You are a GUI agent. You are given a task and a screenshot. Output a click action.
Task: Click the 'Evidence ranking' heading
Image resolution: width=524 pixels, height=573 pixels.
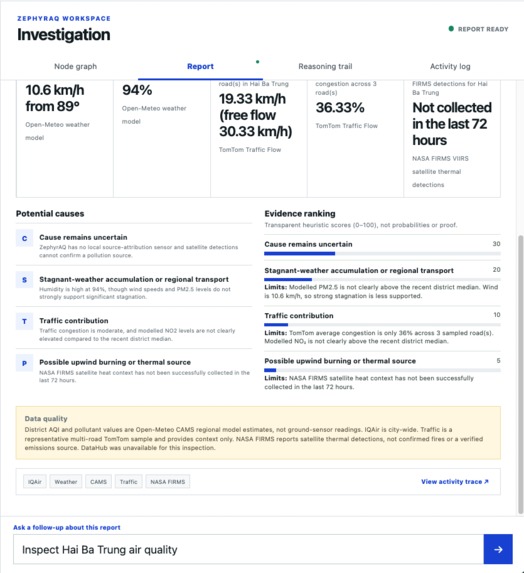[x=300, y=213]
